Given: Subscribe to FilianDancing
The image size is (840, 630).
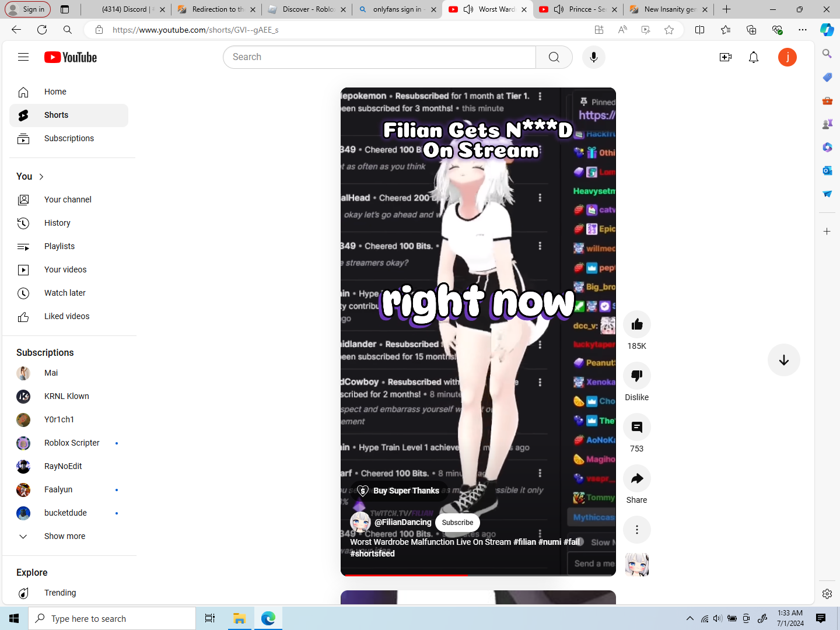Looking at the screenshot, I should click(457, 523).
